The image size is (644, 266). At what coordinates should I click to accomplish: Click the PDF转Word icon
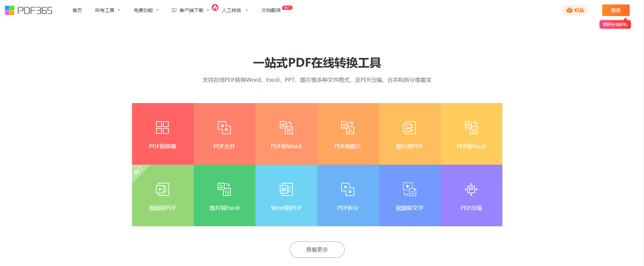[x=286, y=127]
